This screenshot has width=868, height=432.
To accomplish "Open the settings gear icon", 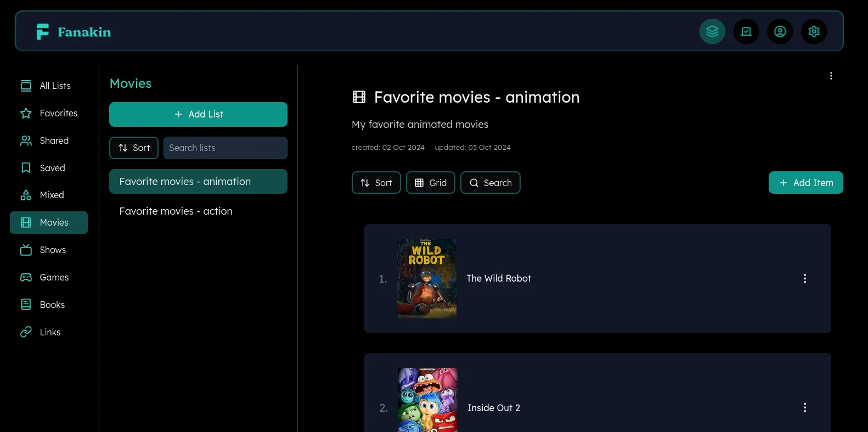I will click(x=814, y=31).
